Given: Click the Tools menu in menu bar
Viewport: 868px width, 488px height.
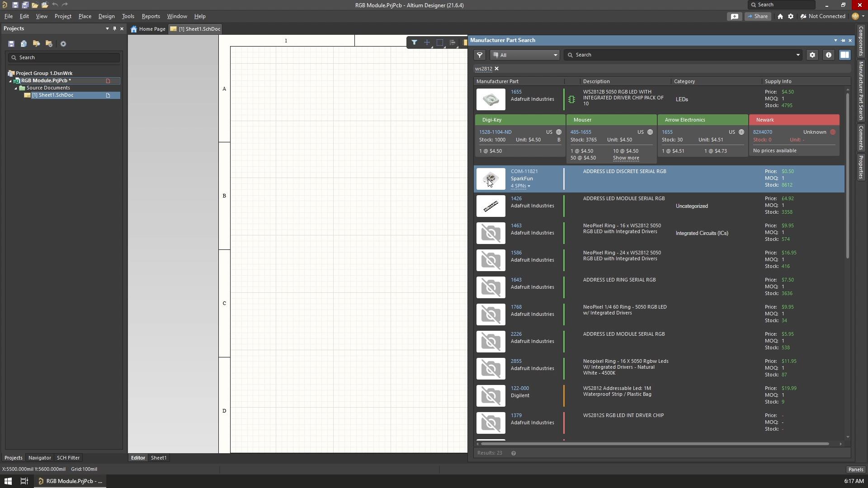Looking at the screenshot, I should (127, 16).
